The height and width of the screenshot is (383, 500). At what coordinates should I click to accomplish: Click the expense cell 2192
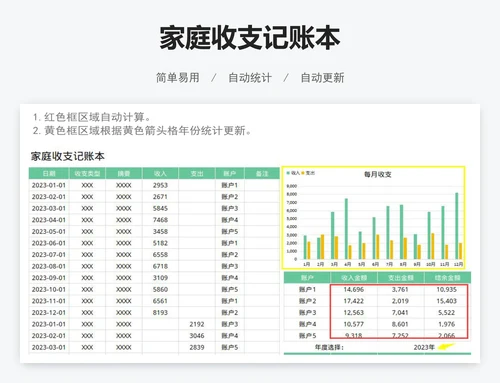click(x=197, y=324)
